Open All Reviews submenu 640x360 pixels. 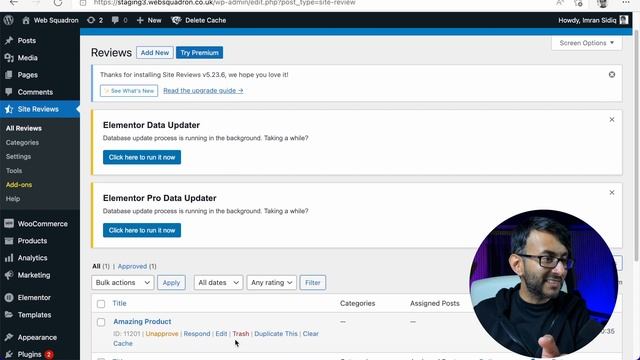click(24, 128)
